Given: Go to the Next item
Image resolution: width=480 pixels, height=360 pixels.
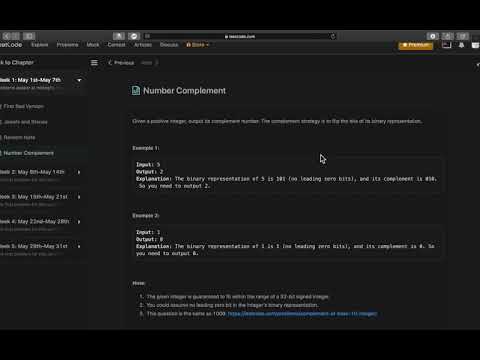Looking at the screenshot, I should (149, 63).
